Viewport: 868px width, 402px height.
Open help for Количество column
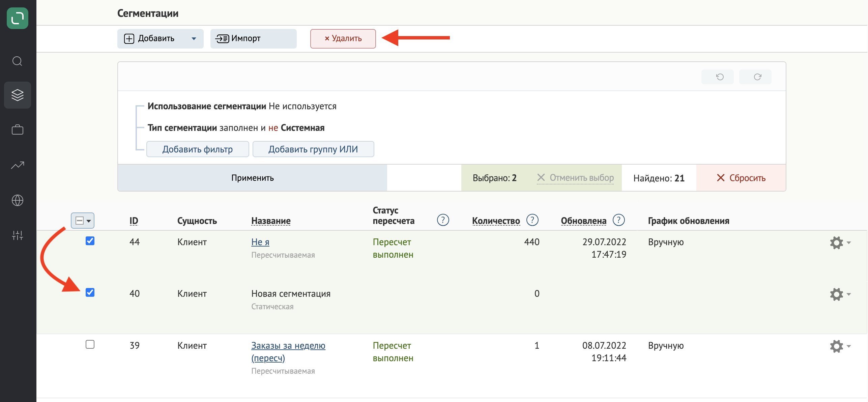coord(532,220)
